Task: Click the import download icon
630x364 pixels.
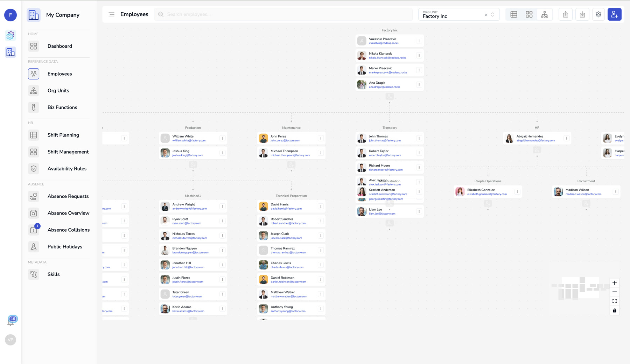Action: (582, 14)
